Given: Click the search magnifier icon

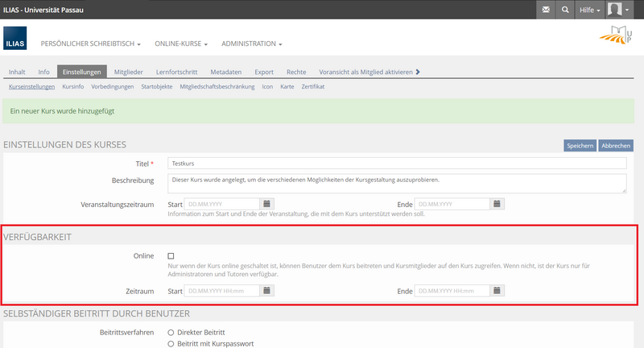Looking at the screenshot, I should click(x=567, y=10).
